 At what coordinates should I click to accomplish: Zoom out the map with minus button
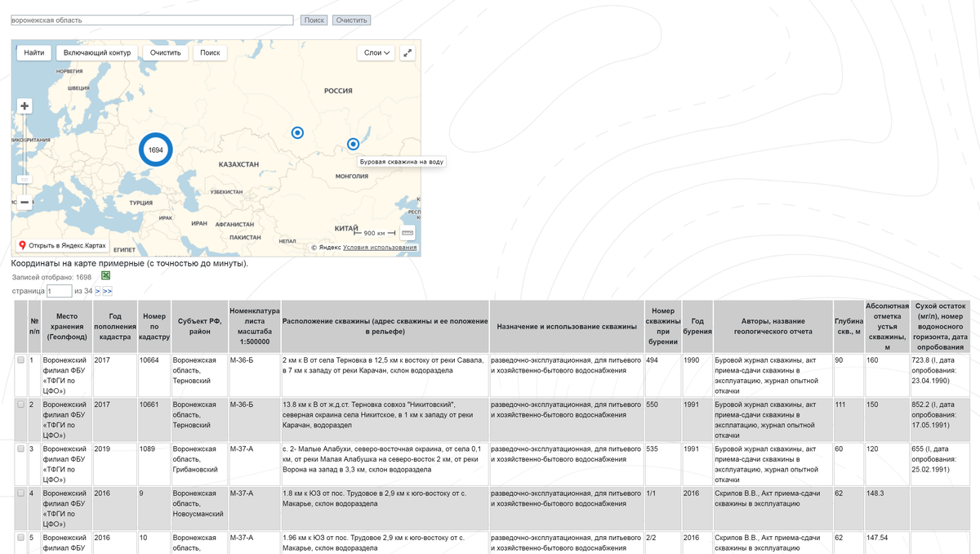coord(24,202)
